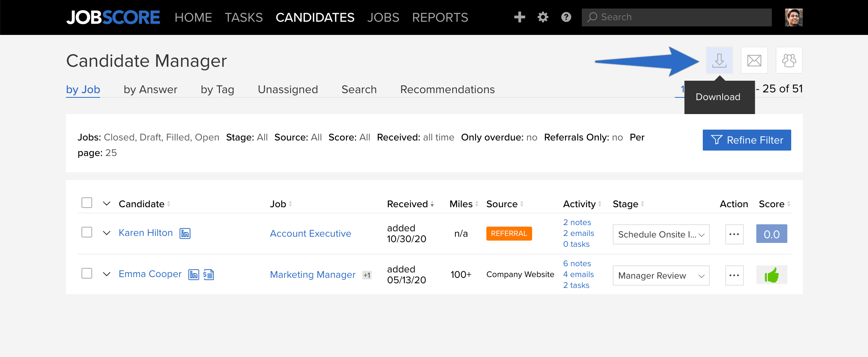The height and width of the screenshot is (357, 868).
Task: Open the Recommendations tab
Action: click(x=448, y=89)
